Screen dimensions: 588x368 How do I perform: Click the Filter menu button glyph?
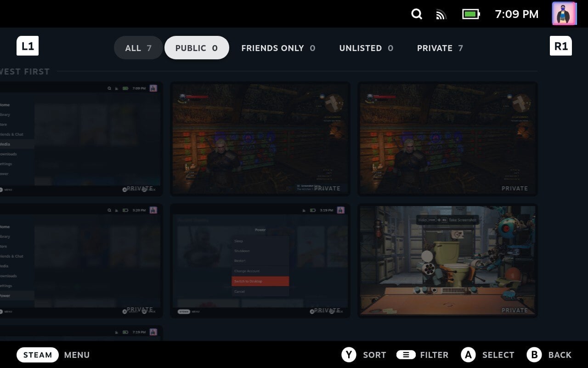click(x=406, y=355)
